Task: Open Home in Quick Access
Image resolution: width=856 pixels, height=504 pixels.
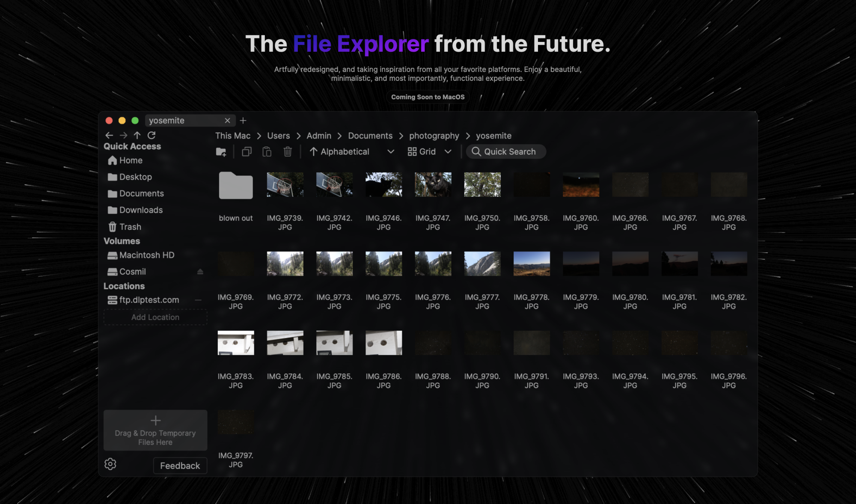Action: pyautogui.click(x=125, y=160)
